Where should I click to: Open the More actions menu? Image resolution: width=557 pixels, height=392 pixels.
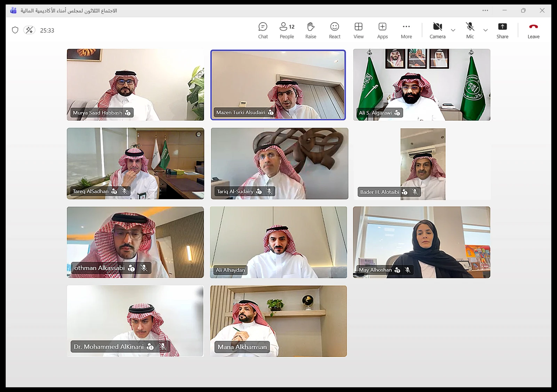[406, 31]
